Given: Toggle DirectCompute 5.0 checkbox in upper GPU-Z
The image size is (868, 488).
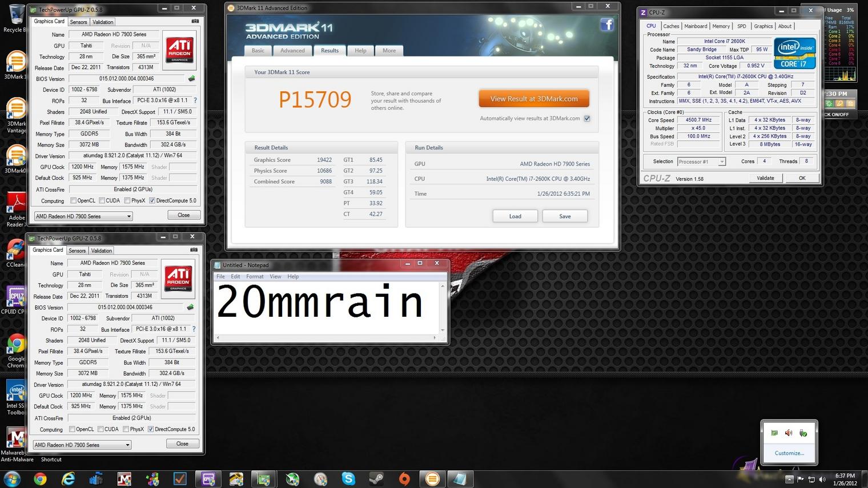Looking at the screenshot, I should (152, 200).
